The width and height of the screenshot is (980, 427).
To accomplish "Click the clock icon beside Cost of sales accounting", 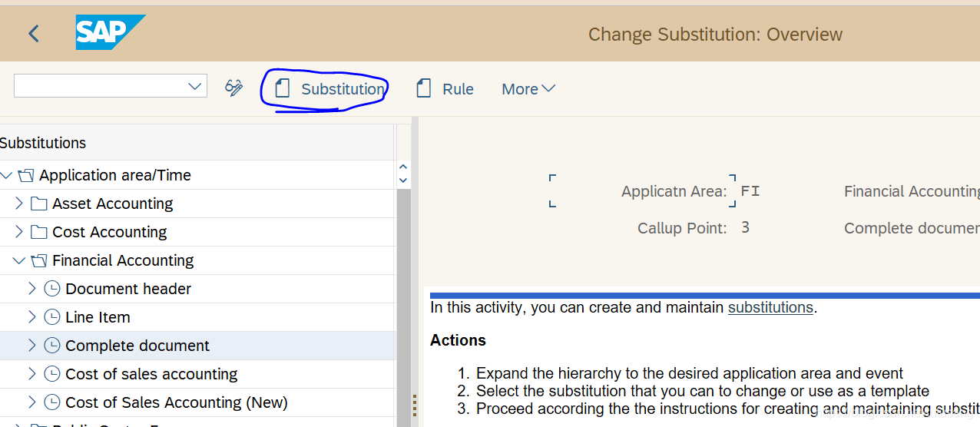I will pyautogui.click(x=51, y=374).
